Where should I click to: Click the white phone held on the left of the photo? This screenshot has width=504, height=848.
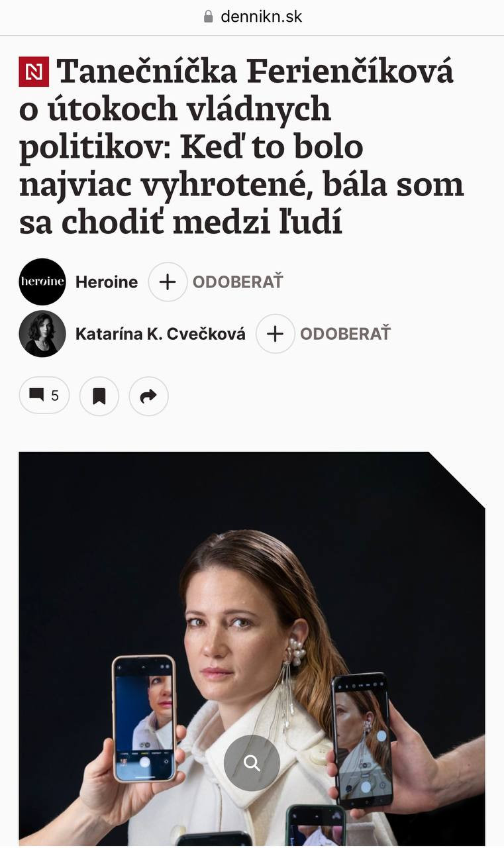coord(144,718)
